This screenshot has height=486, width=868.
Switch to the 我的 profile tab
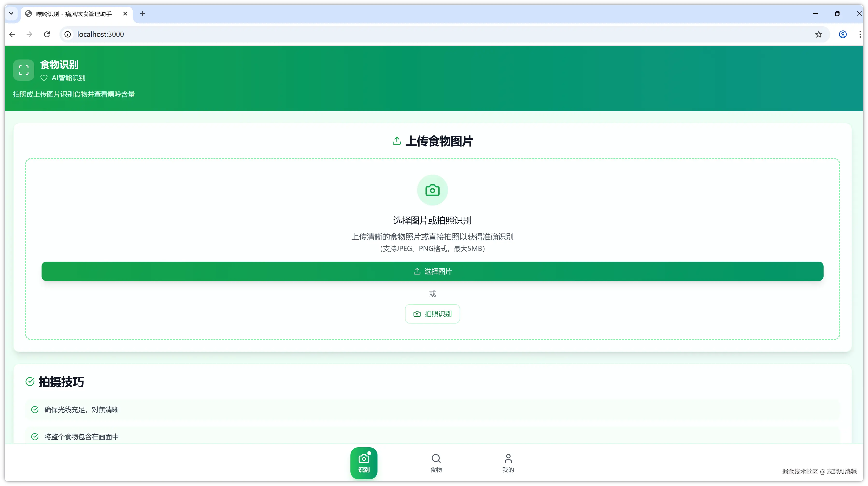point(508,463)
